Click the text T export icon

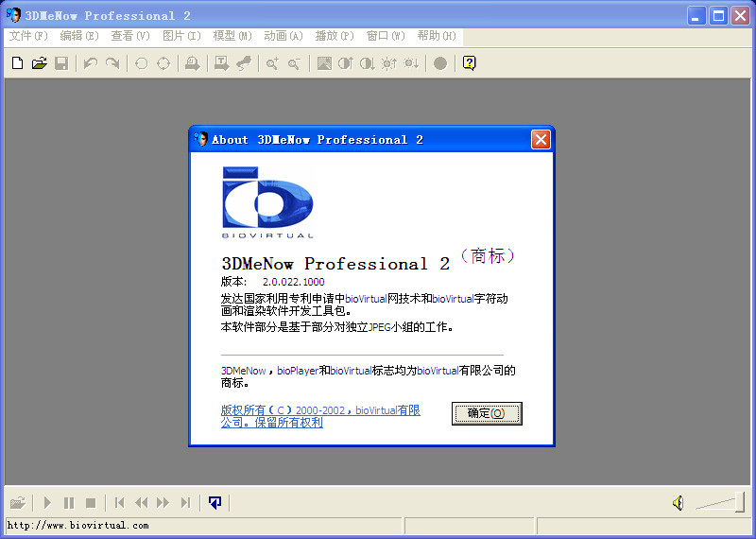tap(221, 63)
